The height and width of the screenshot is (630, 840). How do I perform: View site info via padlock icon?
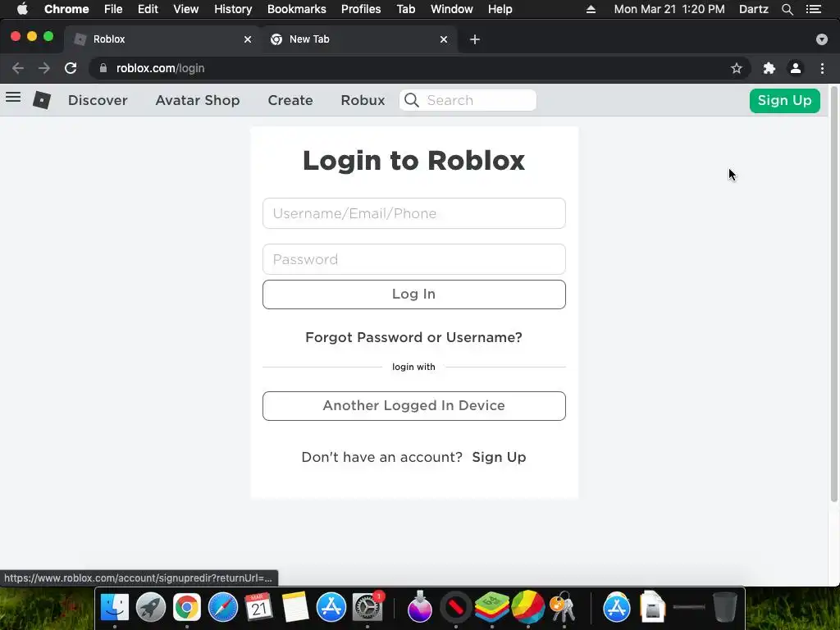coord(103,68)
